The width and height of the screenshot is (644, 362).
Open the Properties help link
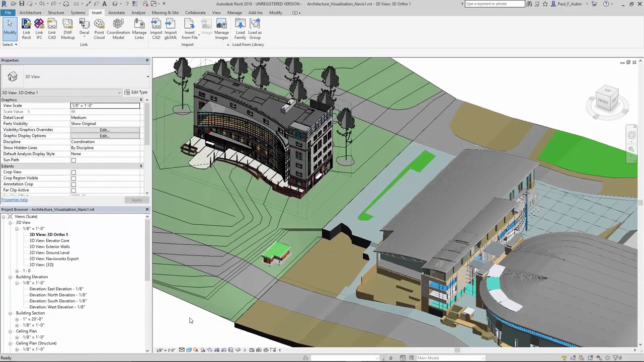click(x=15, y=200)
